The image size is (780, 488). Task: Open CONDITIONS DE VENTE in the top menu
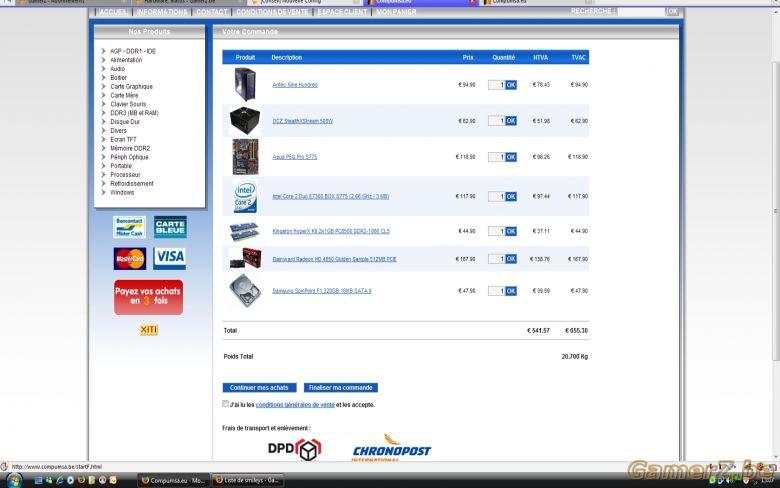(272, 12)
